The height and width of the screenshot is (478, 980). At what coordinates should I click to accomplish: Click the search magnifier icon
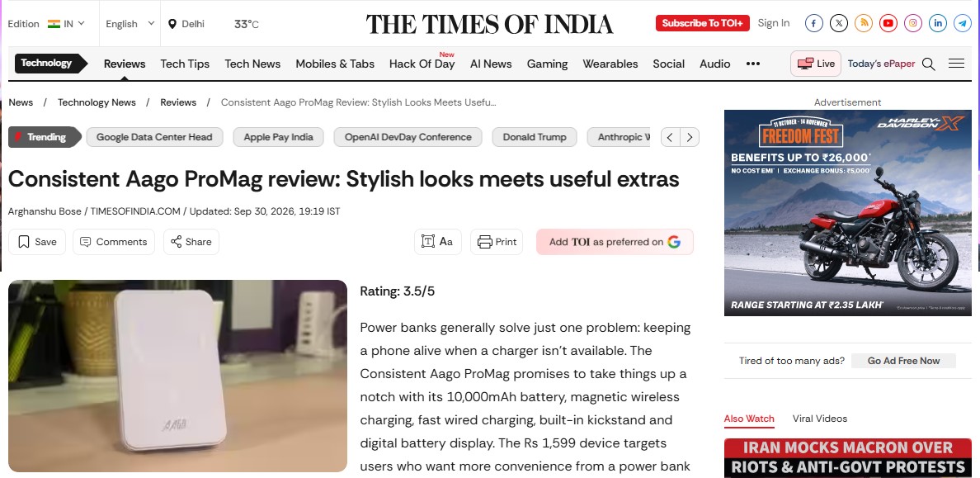click(929, 64)
